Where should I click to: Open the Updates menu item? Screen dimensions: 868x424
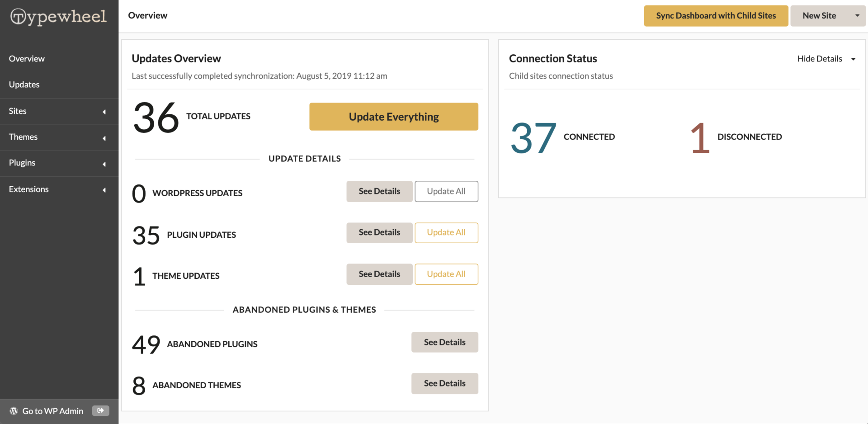24,85
